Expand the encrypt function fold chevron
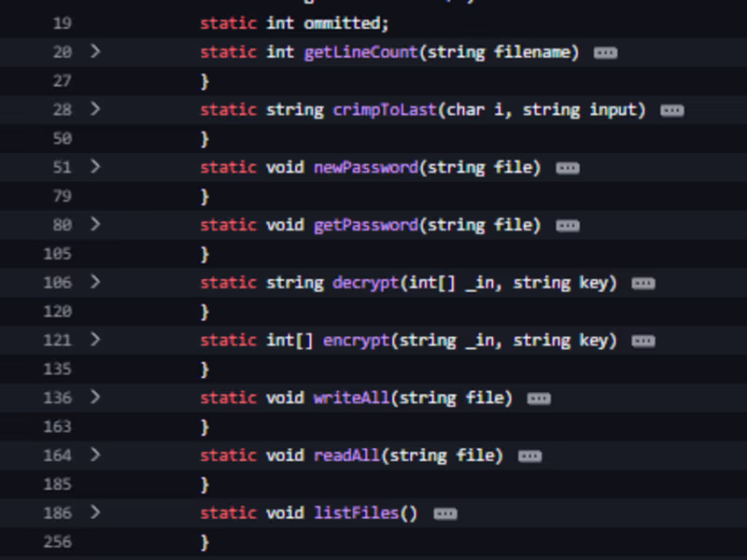 [x=94, y=340]
